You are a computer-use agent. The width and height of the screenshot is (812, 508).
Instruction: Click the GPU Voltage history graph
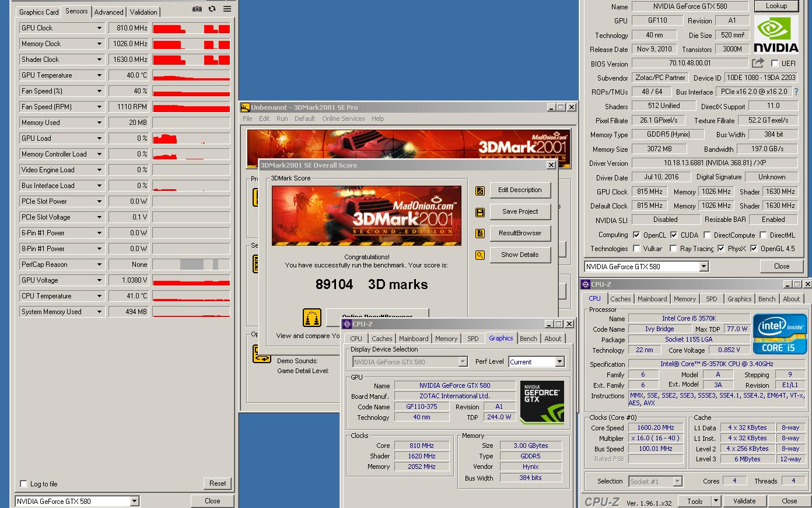pos(191,280)
